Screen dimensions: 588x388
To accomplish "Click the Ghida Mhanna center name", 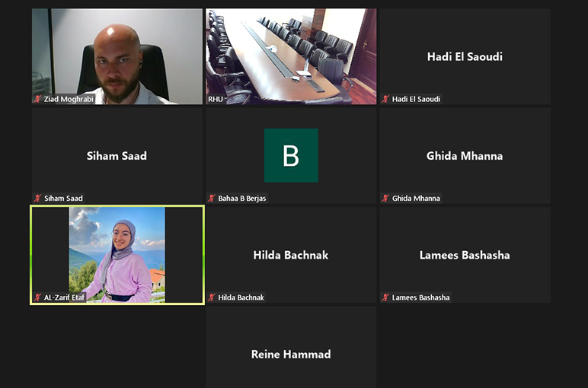I will click(465, 156).
